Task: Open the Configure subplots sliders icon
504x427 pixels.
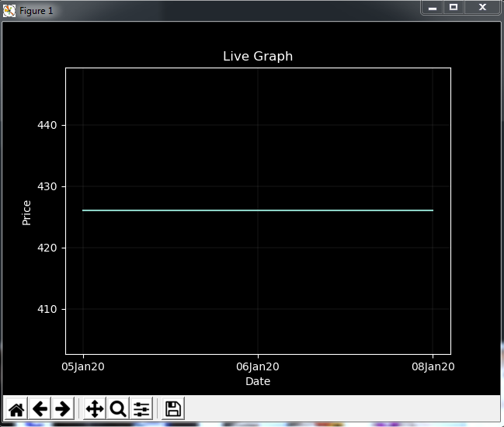Action: click(x=141, y=408)
